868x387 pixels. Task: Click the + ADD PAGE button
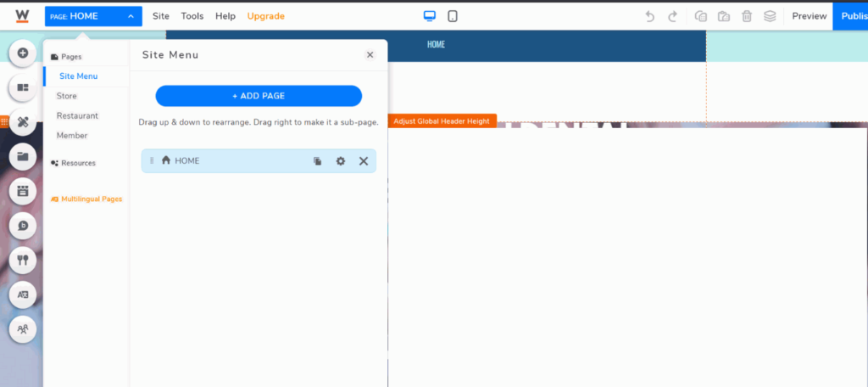pos(259,96)
